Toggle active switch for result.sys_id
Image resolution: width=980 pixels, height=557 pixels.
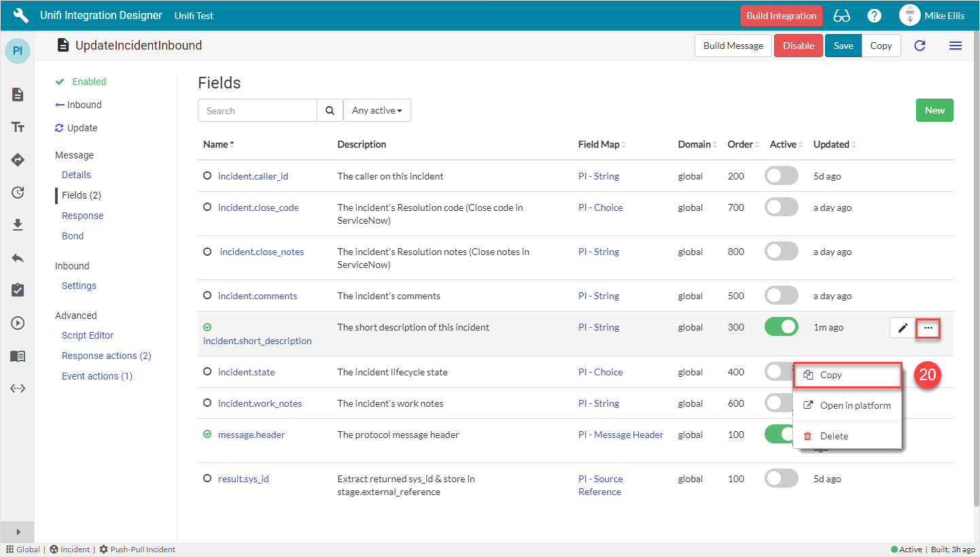point(782,479)
